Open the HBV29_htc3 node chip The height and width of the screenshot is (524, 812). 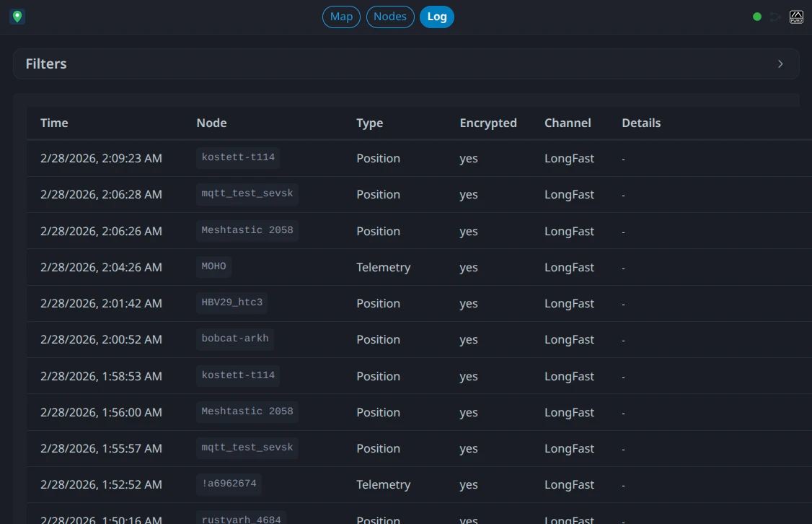[x=231, y=302]
